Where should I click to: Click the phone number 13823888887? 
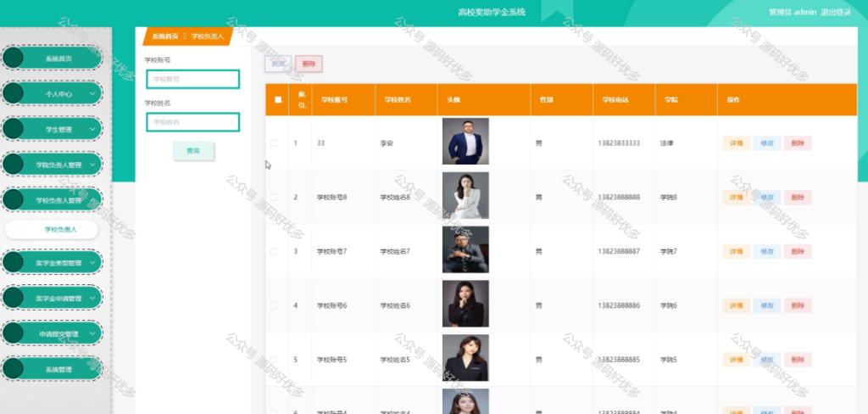click(x=619, y=251)
